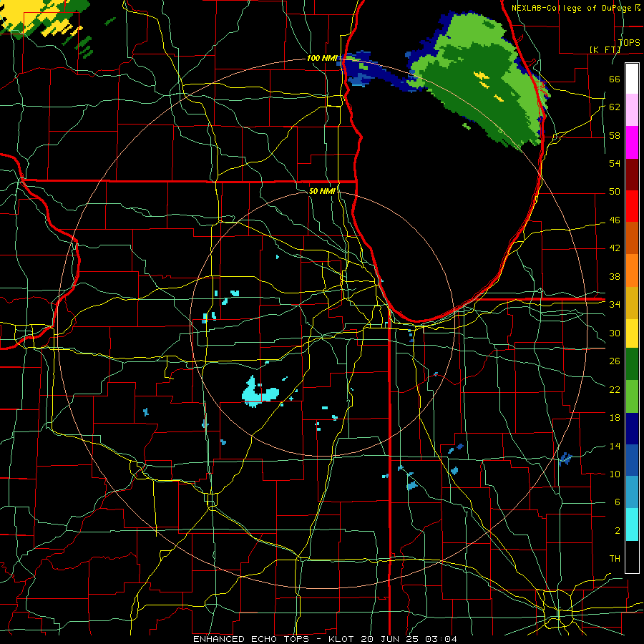Screen dimensions: 644x644
Task: Click the 42 value on the scale
Action: [x=615, y=248]
